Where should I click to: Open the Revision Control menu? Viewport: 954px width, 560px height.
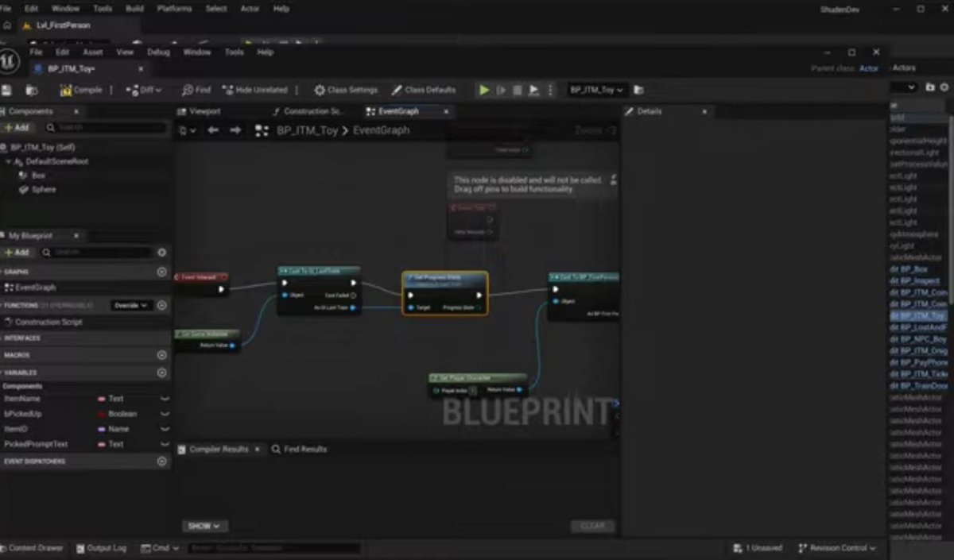tap(837, 548)
